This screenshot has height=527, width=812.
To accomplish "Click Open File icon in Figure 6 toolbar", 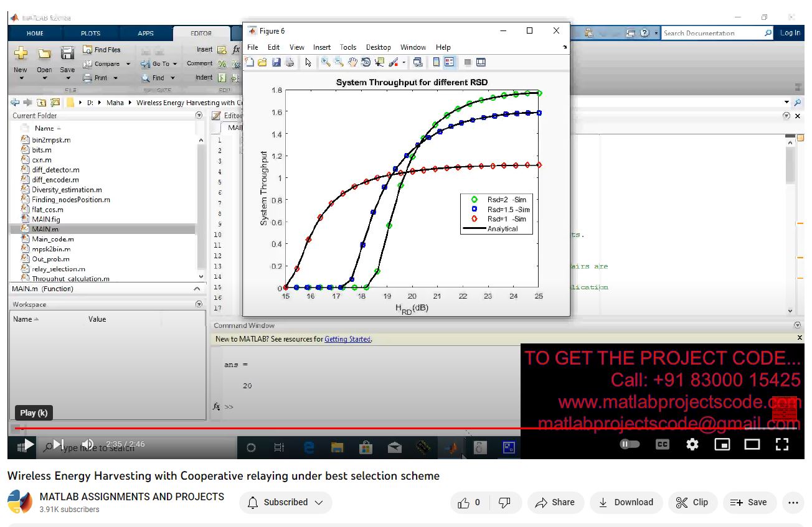I will pos(262,62).
